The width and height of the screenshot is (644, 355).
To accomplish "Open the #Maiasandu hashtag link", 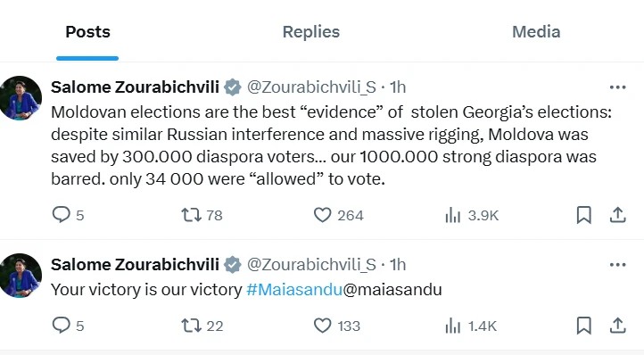I will (294, 290).
